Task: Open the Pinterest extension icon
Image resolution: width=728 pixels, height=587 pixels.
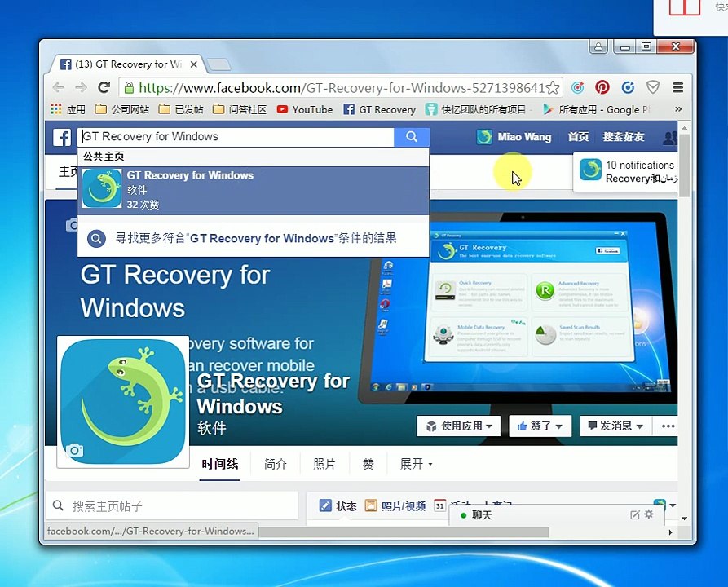Action: (602, 87)
